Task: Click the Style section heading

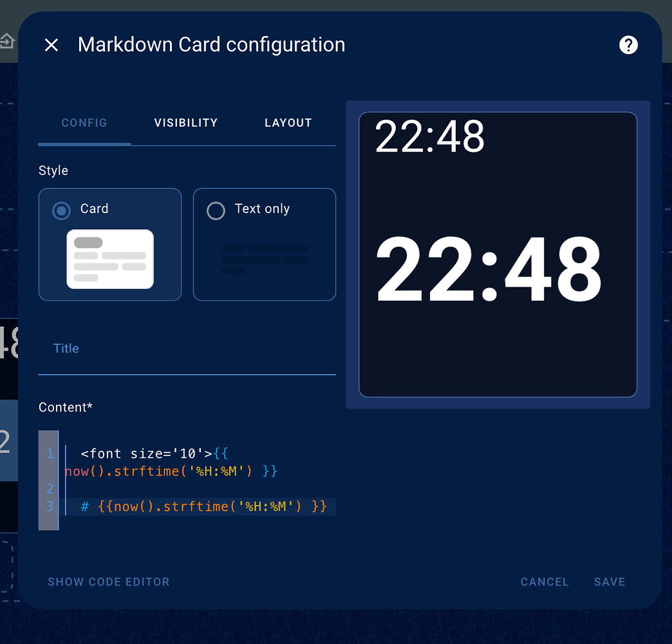Action: click(53, 170)
